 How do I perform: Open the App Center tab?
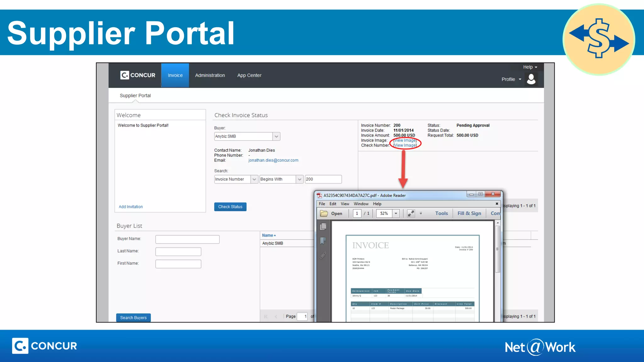[249, 75]
